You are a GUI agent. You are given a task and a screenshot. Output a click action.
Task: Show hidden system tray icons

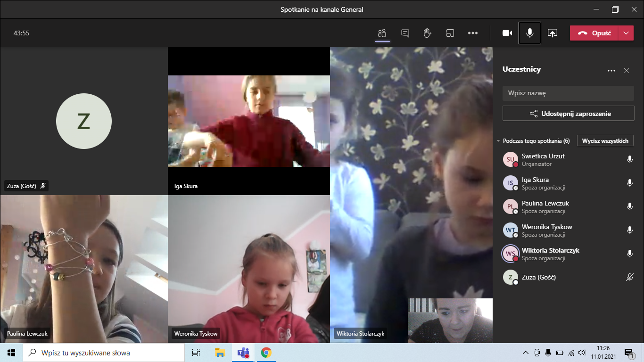coord(526,353)
